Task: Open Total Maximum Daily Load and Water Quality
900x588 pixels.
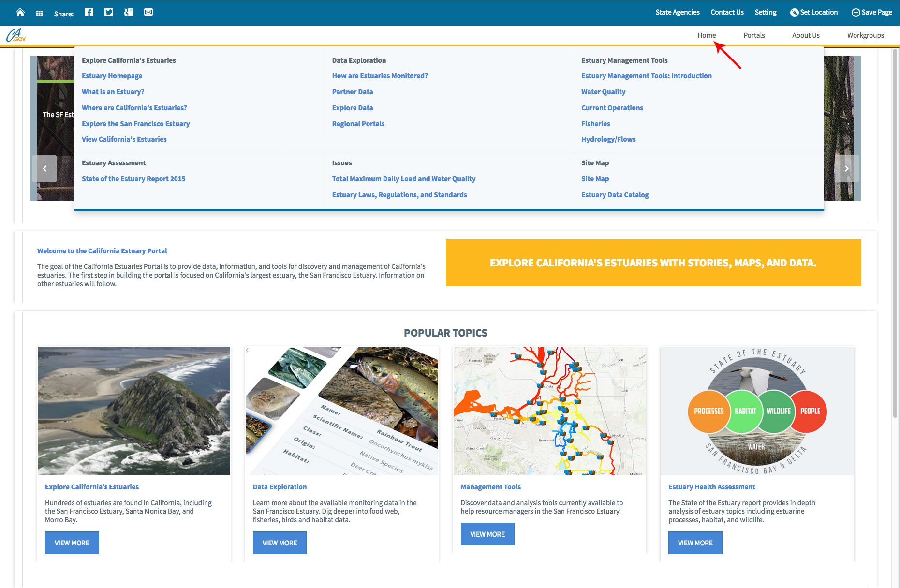Action: tap(403, 179)
